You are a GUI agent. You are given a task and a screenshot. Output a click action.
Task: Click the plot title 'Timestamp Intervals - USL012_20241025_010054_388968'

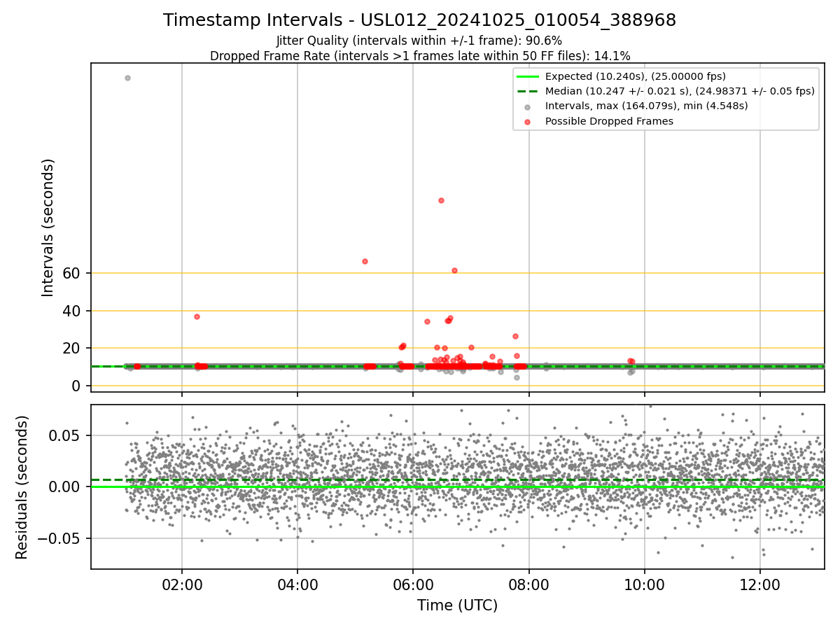tap(419, 20)
